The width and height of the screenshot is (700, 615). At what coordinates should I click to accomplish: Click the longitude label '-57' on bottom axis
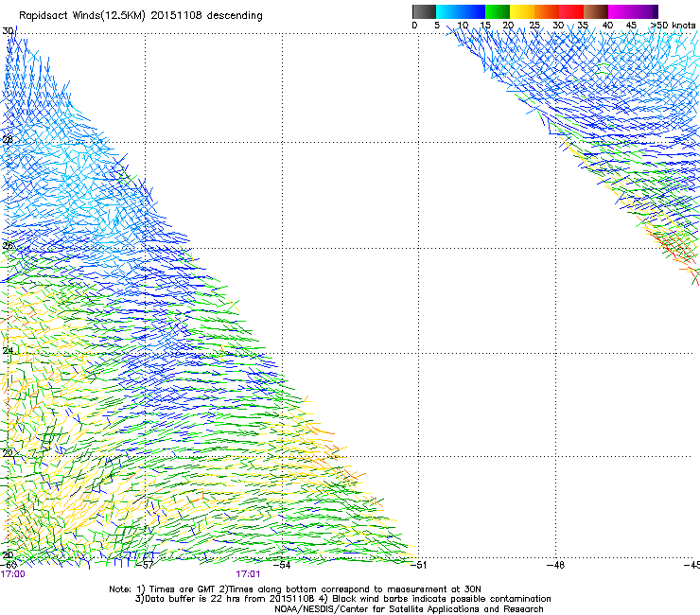(145, 565)
